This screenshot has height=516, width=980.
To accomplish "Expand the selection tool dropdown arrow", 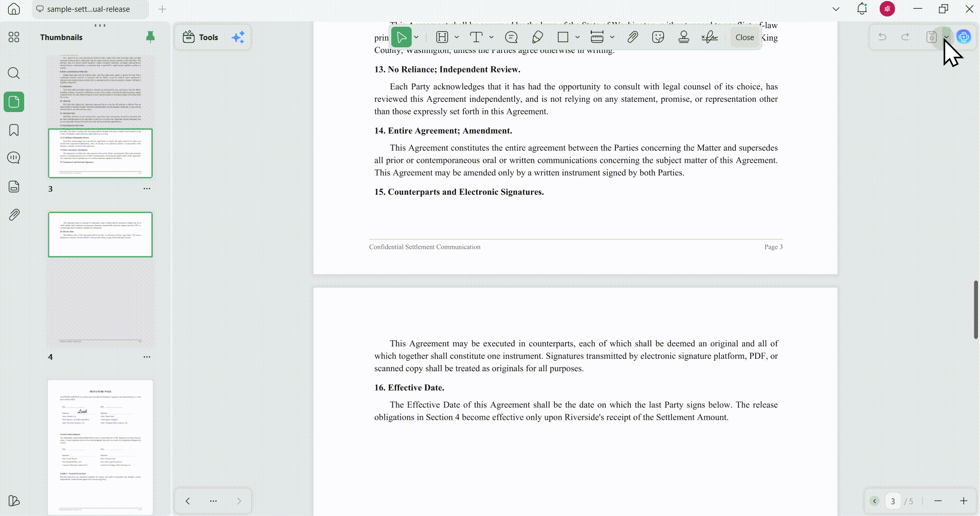I will pyautogui.click(x=416, y=37).
